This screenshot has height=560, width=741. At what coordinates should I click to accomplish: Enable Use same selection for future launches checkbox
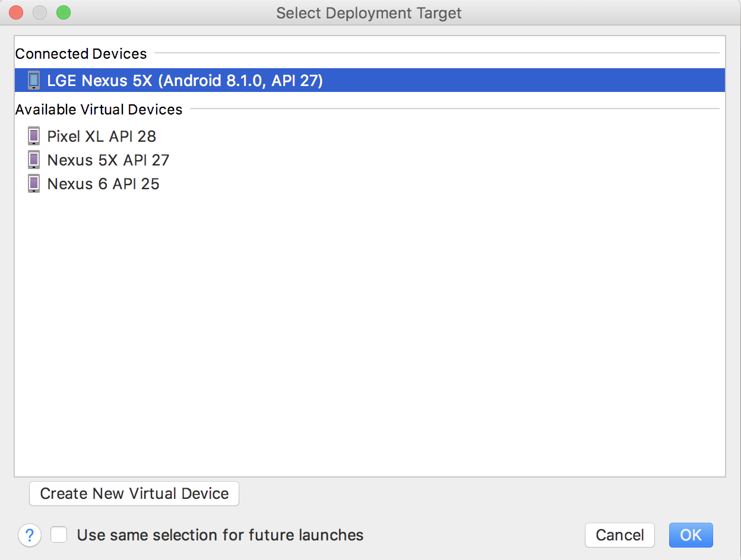(59, 534)
